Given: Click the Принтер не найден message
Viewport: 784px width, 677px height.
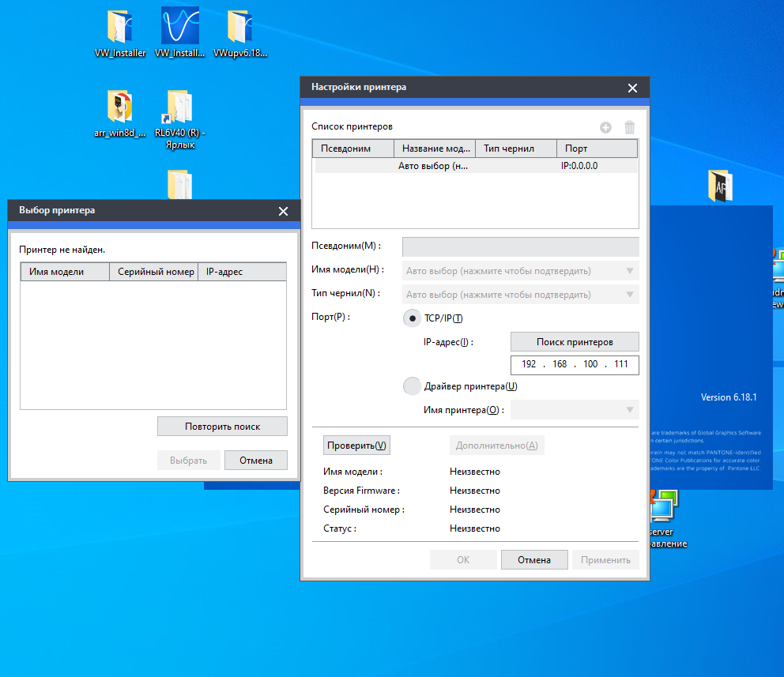Looking at the screenshot, I should tap(62, 250).
